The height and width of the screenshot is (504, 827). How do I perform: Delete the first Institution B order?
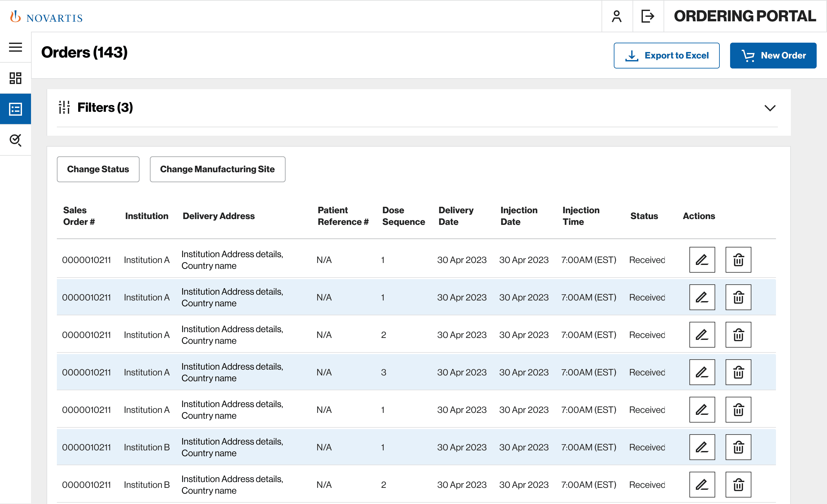coord(738,447)
